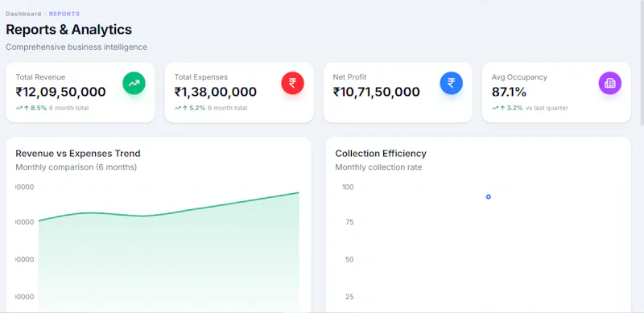The height and width of the screenshot is (313, 644).
Task: Click the Monthly comparison (6 months) subtitle
Action: click(x=76, y=167)
